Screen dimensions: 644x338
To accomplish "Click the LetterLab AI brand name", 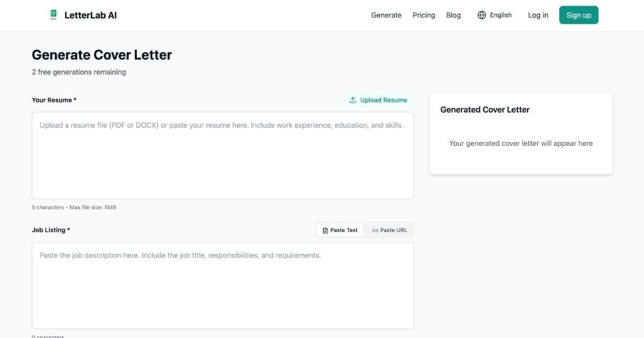I will point(90,15).
